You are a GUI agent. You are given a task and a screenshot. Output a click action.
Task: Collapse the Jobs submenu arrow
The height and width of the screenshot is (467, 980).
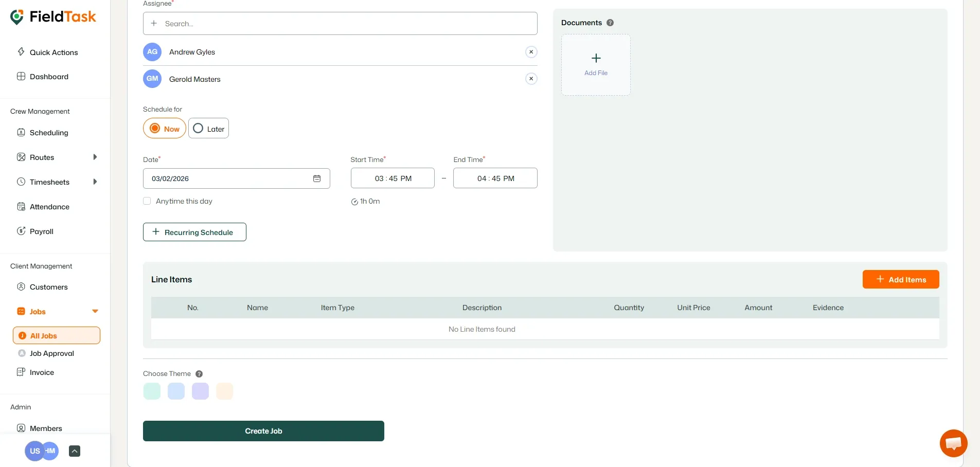(x=95, y=311)
